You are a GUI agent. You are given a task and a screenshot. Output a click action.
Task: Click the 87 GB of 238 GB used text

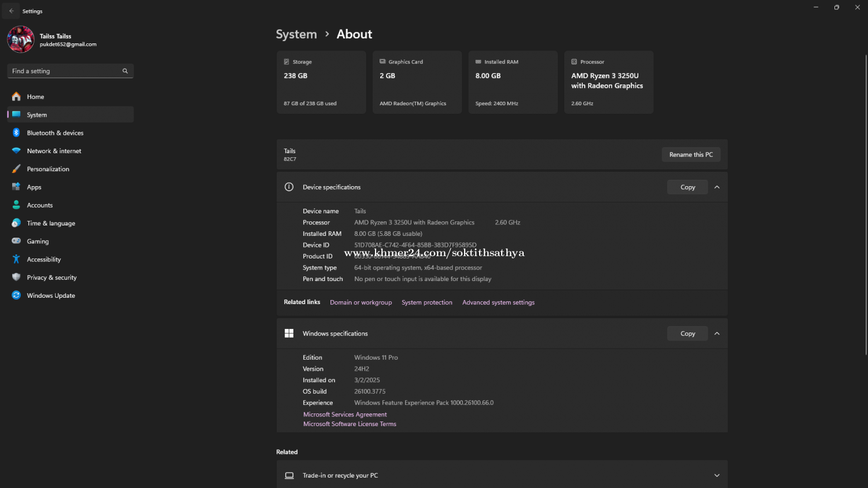(310, 103)
